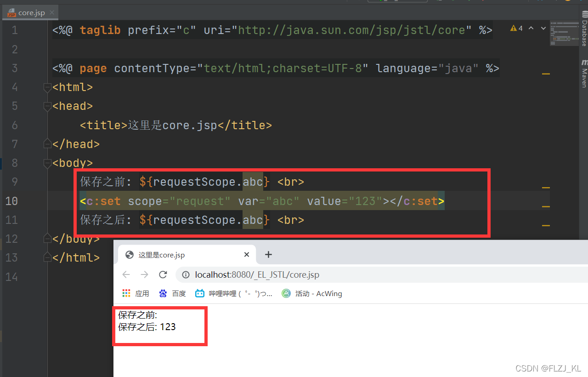Click page text 保存之后: 123
Image resolution: width=588 pixels, height=377 pixels.
[147, 327]
